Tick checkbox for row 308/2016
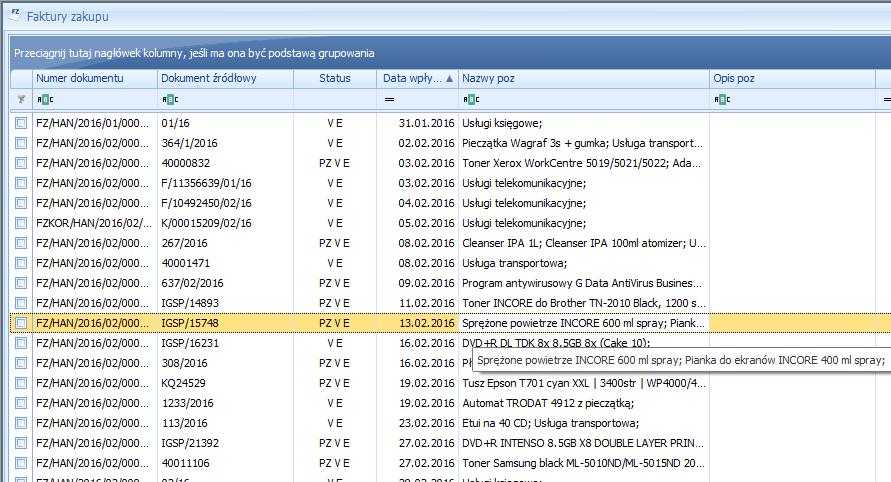Image resolution: width=891 pixels, height=482 pixels. point(21,363)
